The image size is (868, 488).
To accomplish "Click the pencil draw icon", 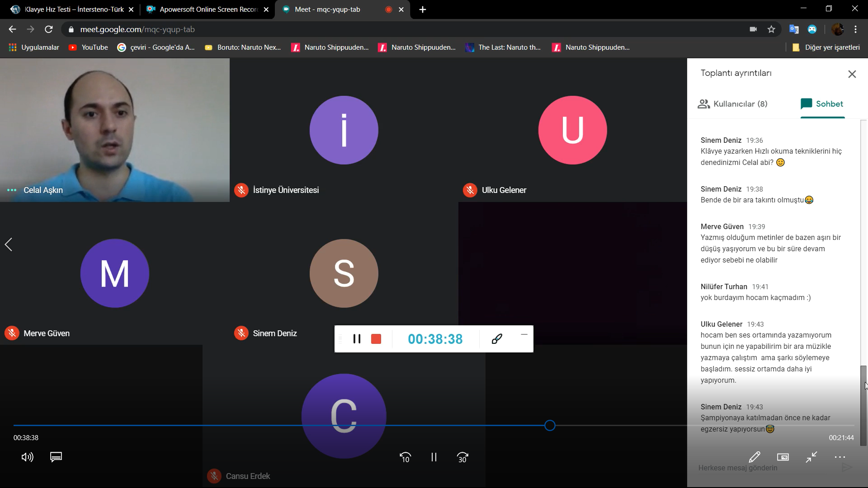I will point(754,457).
